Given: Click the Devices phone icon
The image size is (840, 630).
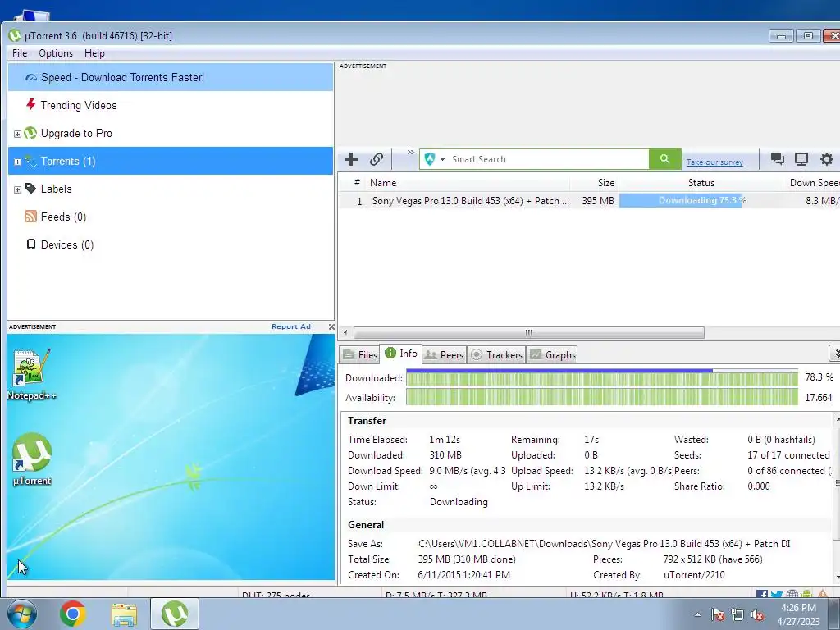Looking at the screenshot, I should tap(31, 244).
